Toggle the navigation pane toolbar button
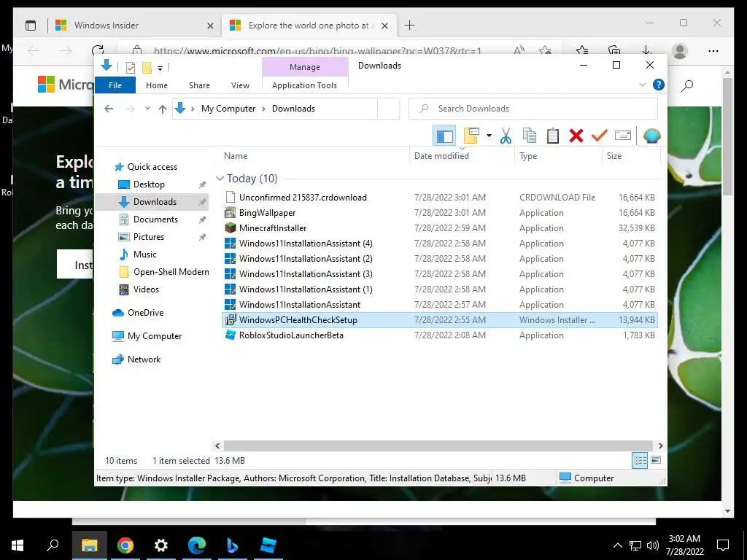747x560 pixels. tap(444, 136)
